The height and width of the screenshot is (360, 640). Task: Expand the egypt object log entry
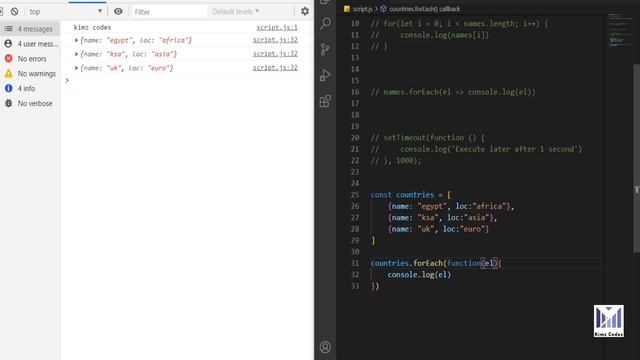(76, 40)
